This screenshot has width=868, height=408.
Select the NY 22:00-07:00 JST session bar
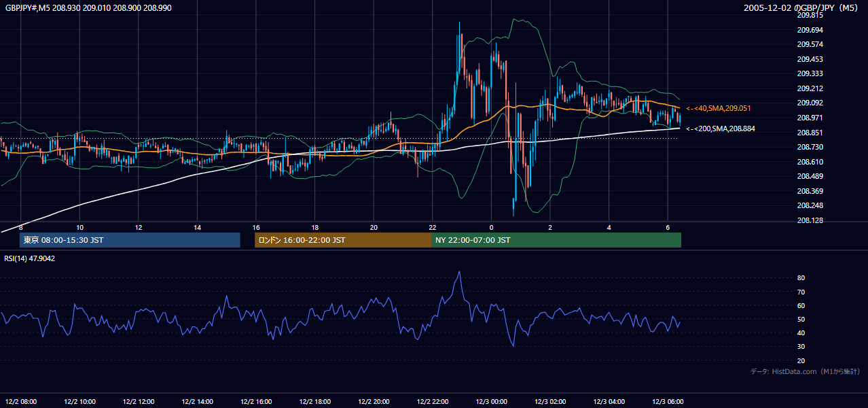tap(556, 240)
